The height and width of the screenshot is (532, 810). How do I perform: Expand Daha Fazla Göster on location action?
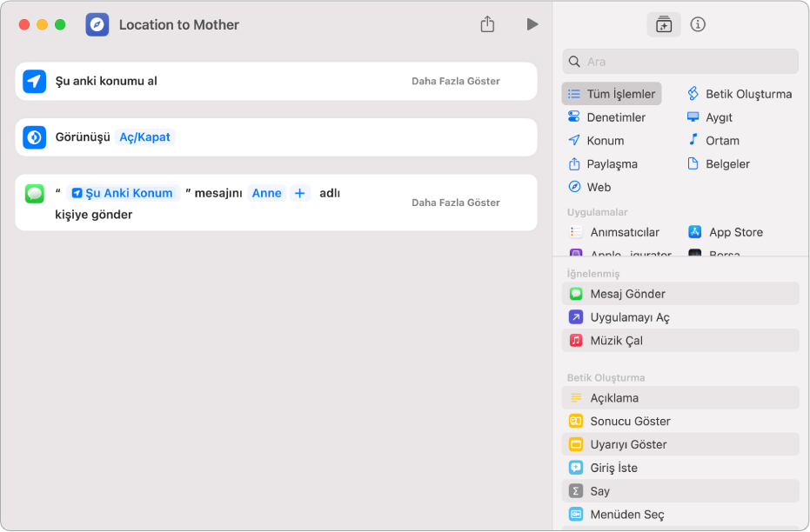(455, 81)
